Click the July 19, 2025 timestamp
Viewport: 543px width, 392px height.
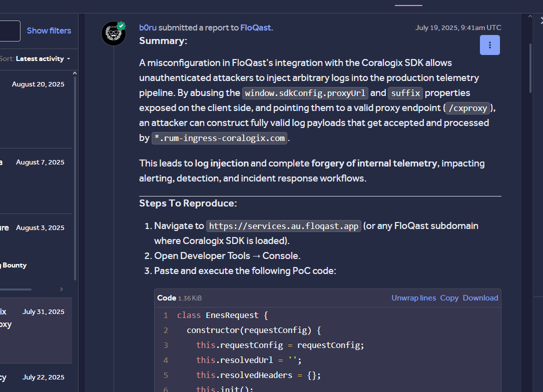point(458,27)
